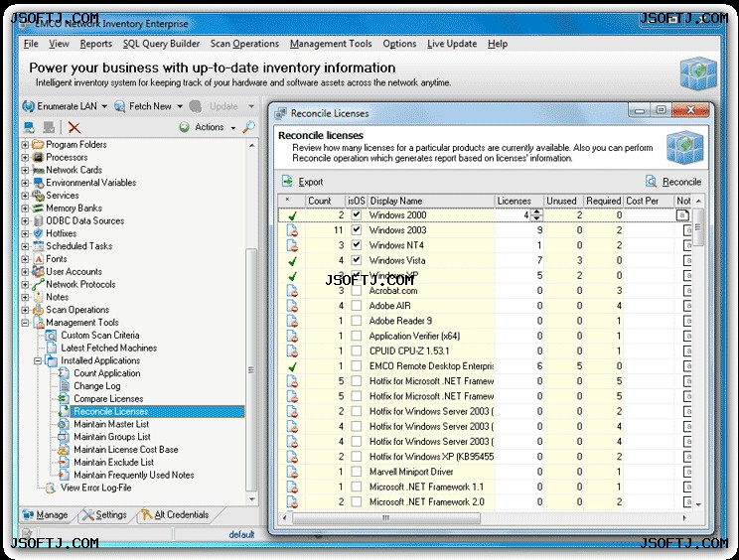This screenshot has width=739, height=560.
Task: Click the Network Protocols icon
Action: (x=38, y=285)
